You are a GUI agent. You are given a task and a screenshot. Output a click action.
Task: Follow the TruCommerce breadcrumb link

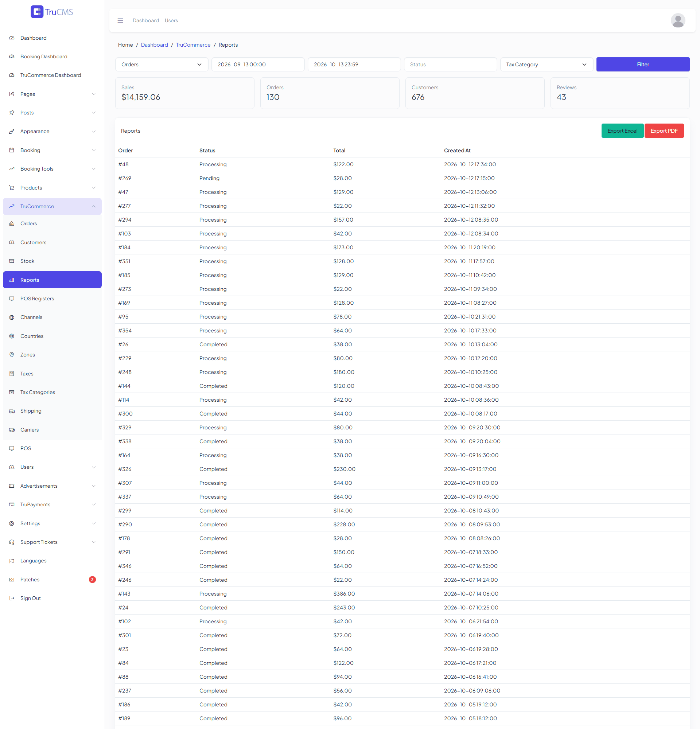pyautogui.click(x=193, y=44)
